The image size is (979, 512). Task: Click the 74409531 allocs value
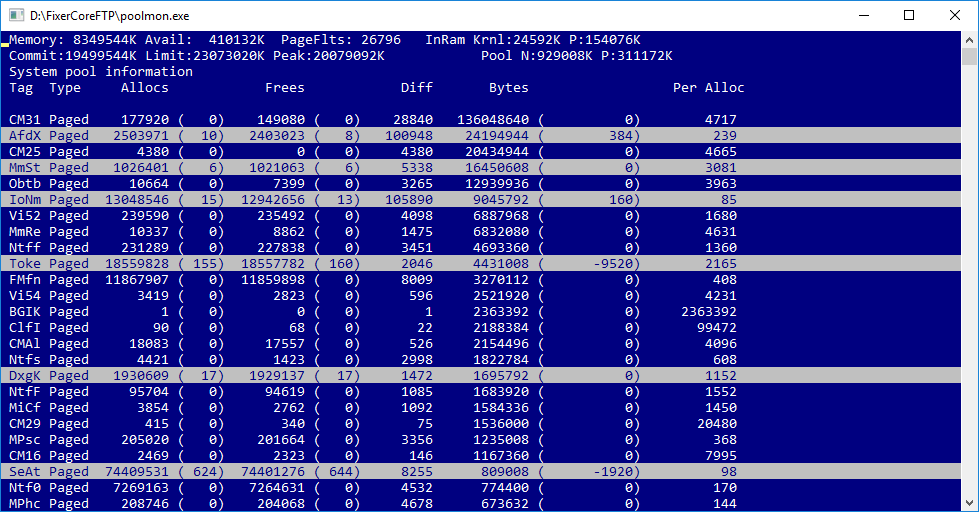click(x=137, y=471)
